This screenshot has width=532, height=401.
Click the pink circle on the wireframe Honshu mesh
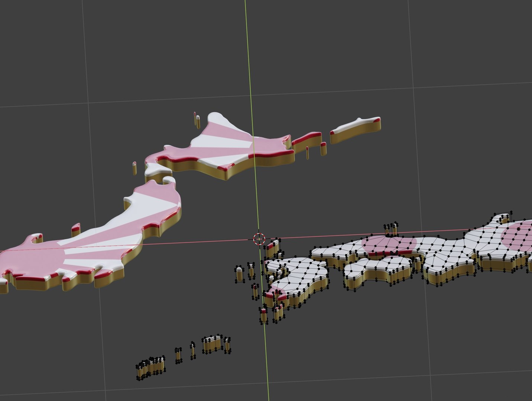[389, 244]
